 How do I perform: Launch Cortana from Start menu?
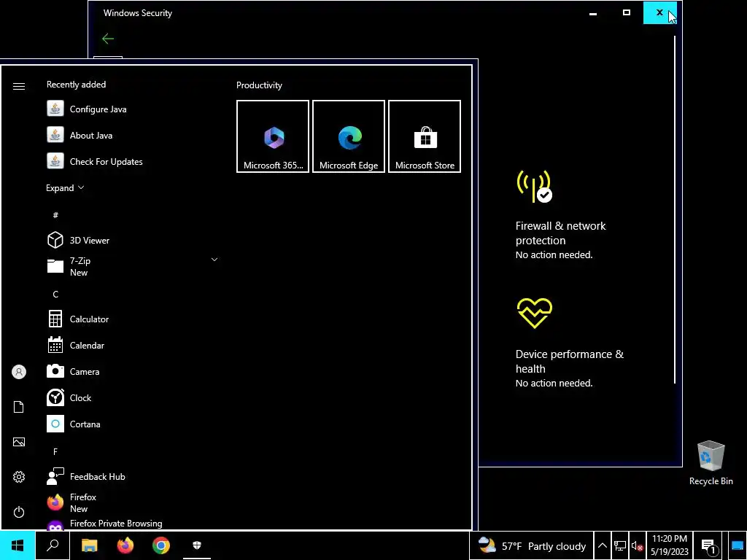pyautogui.click(x=133, y=424)
